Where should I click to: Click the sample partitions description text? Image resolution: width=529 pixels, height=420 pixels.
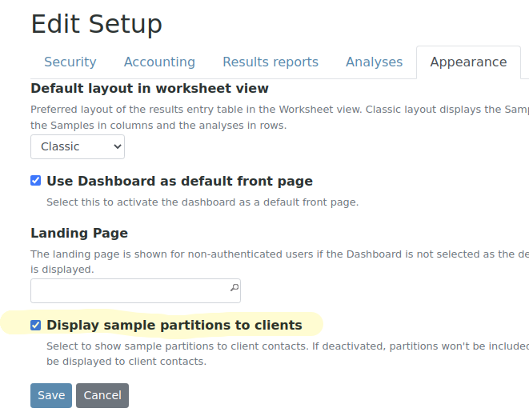280,354
